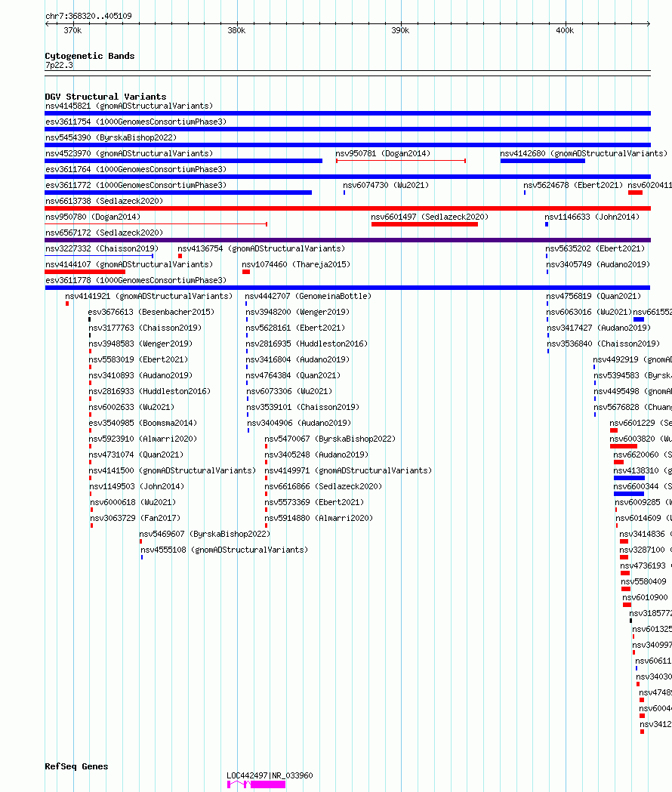Click the nsv4141500 variant label
Image resolution: width=672 pixels, height=792 pixels.
point(172,471)
